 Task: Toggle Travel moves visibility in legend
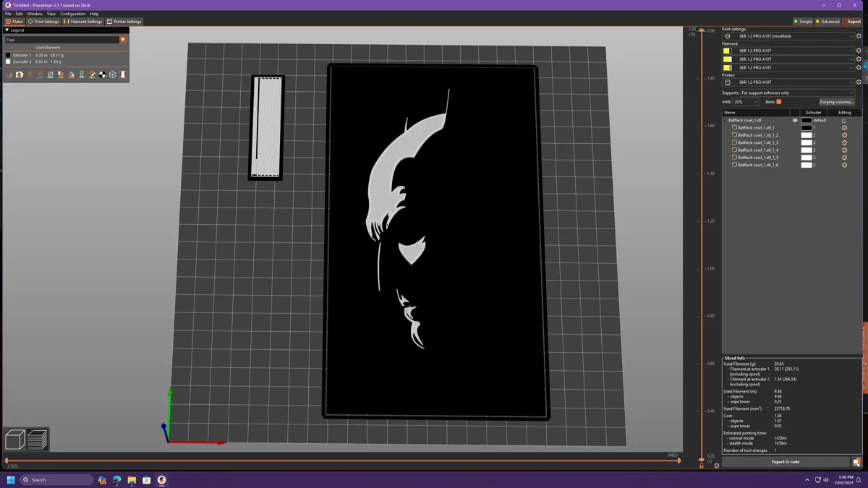(x=9, y=74)
